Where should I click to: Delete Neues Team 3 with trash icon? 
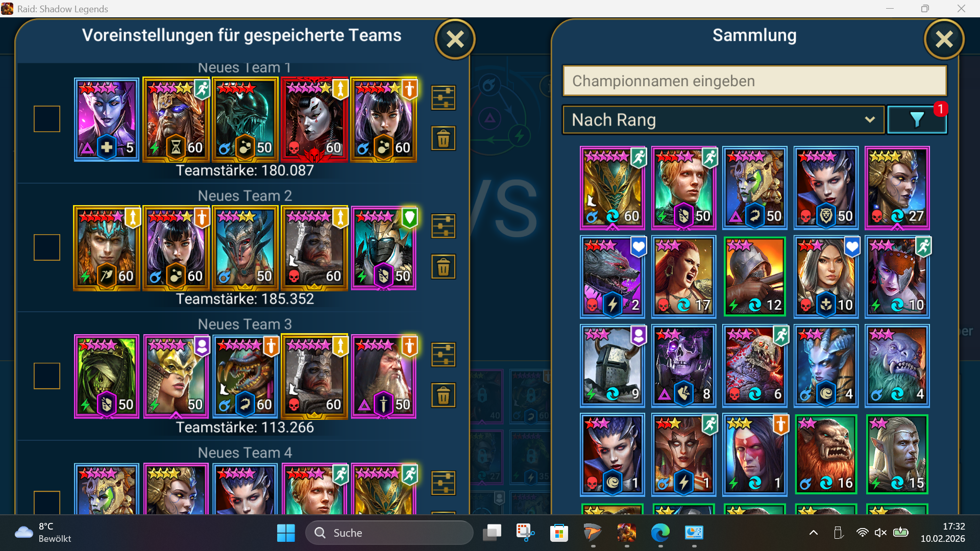pyautogui.click(x=443, y=395)
